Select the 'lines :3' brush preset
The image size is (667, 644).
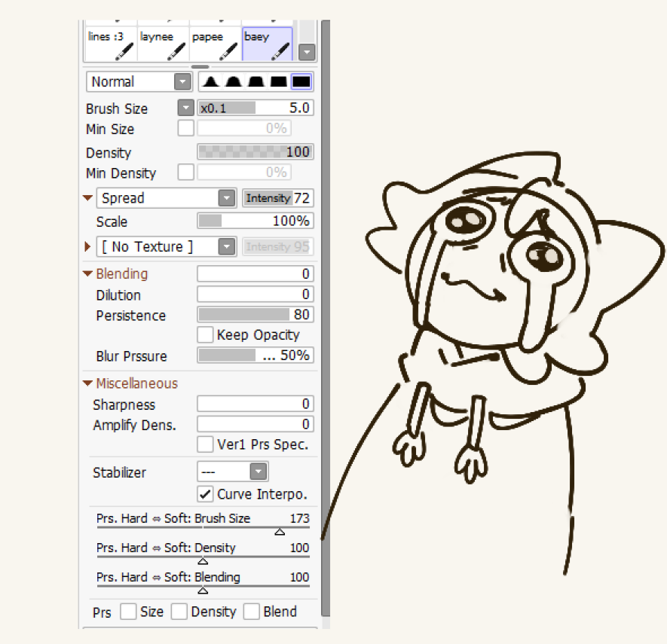[111, 44]
